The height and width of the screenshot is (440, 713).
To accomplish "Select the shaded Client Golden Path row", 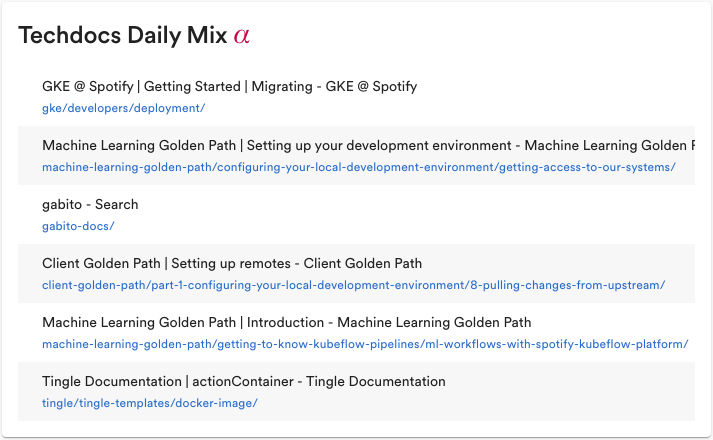I will tap(680, 273).
